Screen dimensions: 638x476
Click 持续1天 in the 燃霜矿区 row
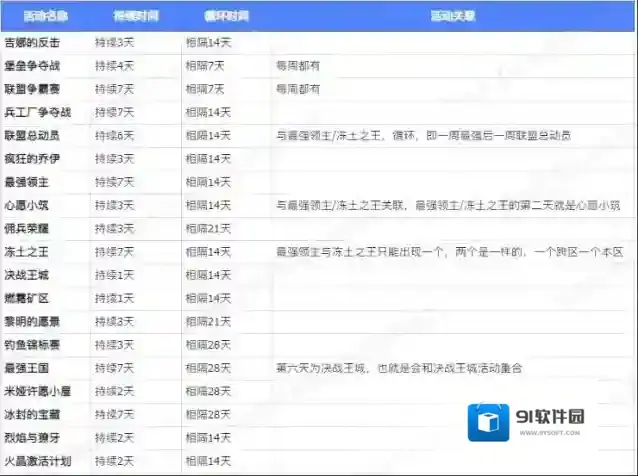click(114, 298)
